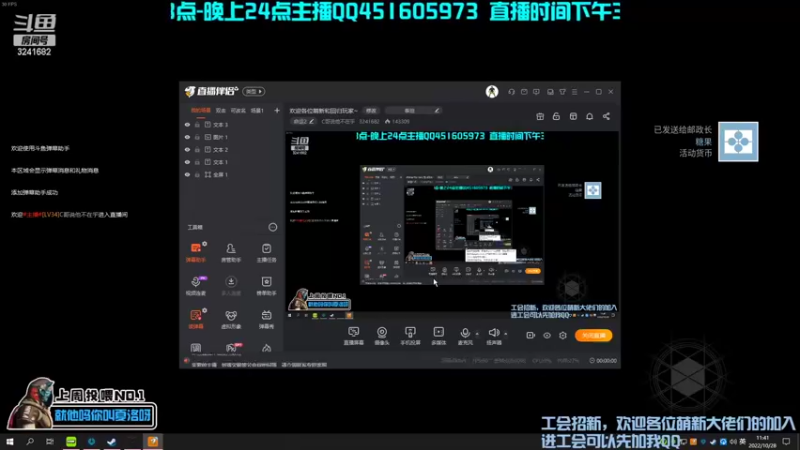The image size is (800, 450).
Task: Click the funnel filter icon in title bar
Action: pos(562,92)
